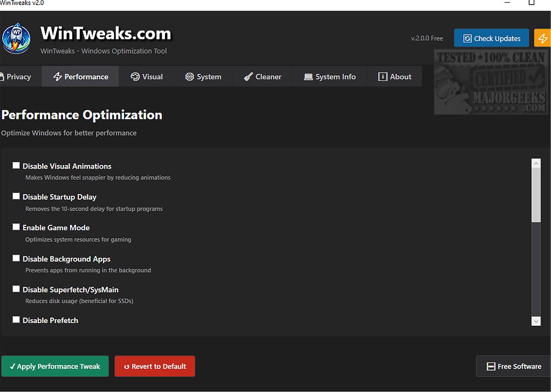Enable Disable Visual Animations checkbox
The height and width of the screenshot is (392, 551).
(16, 165)
